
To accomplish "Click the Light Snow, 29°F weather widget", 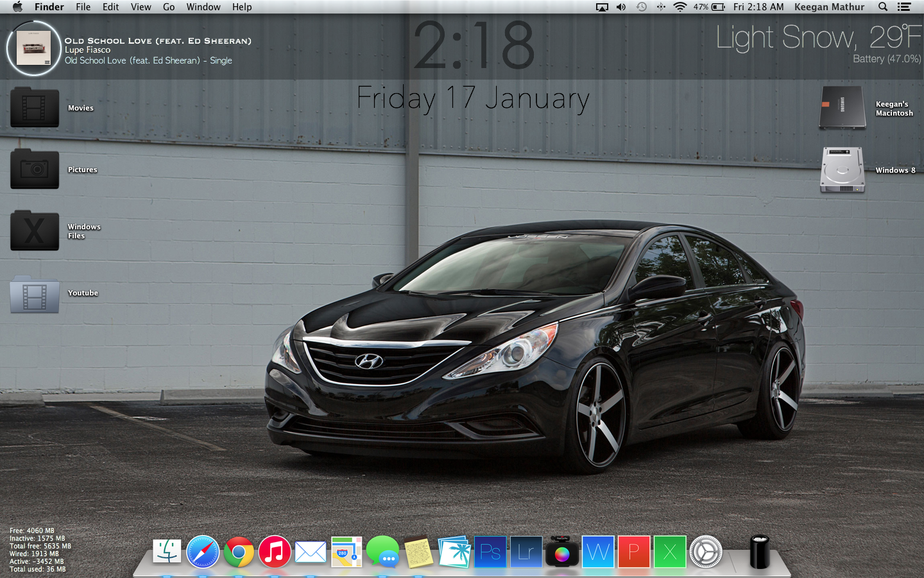I will pos(819,37).
